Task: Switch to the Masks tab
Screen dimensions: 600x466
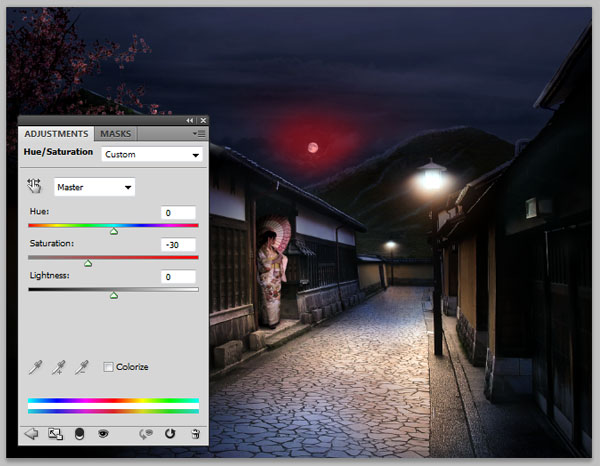Action: coord(116,134)
